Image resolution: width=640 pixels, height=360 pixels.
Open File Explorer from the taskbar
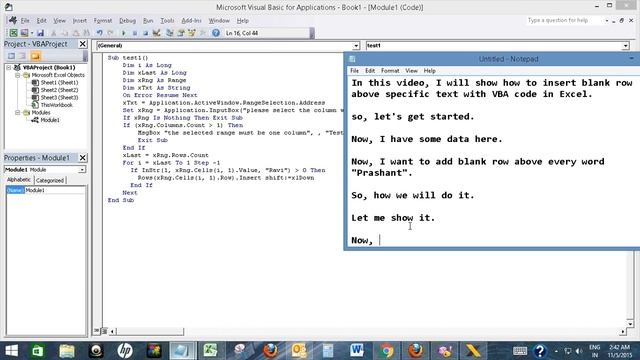pyautogui.click(x=67, y=351)
